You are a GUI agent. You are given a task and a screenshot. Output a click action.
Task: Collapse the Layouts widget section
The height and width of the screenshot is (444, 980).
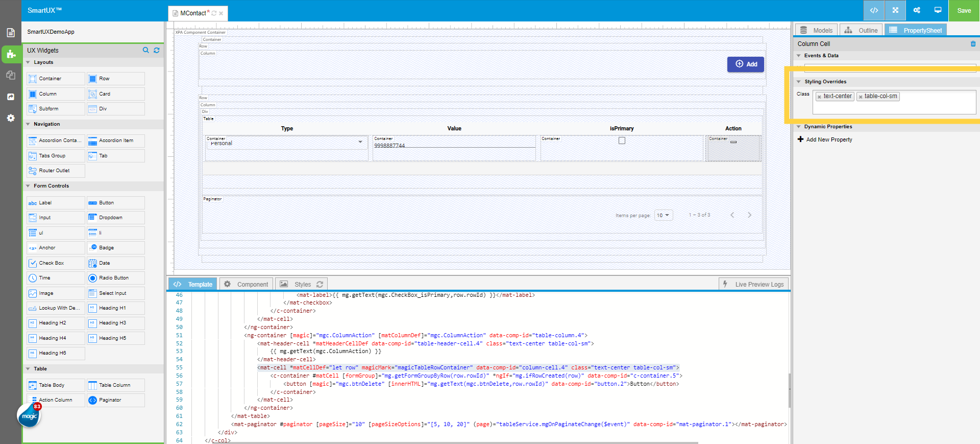28,62
